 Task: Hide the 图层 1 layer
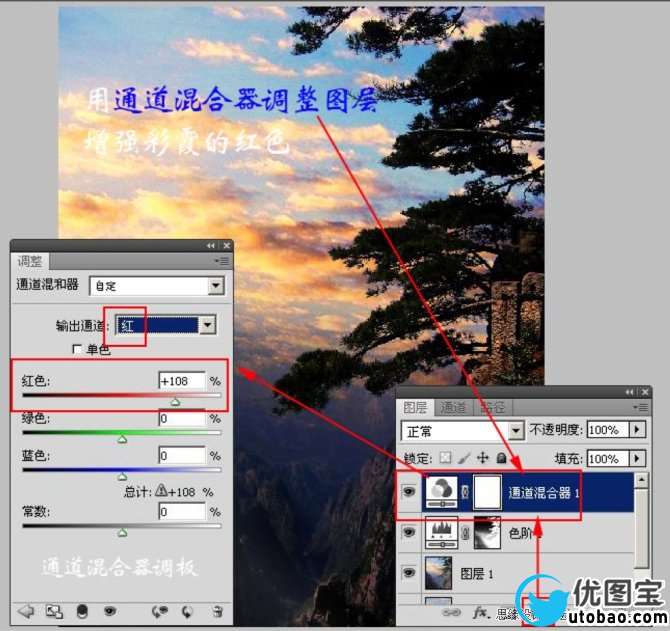pos(409,572)
